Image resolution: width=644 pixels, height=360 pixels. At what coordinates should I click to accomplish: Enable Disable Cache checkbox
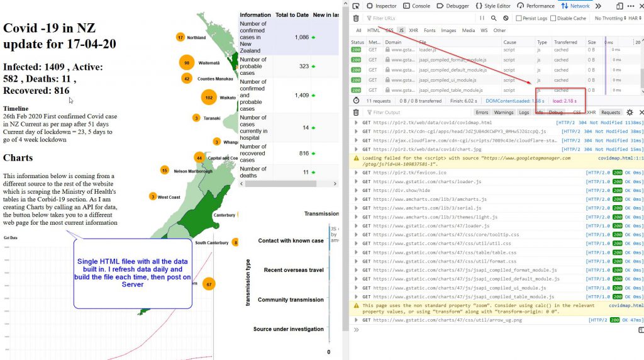click(x=554, y=18)
